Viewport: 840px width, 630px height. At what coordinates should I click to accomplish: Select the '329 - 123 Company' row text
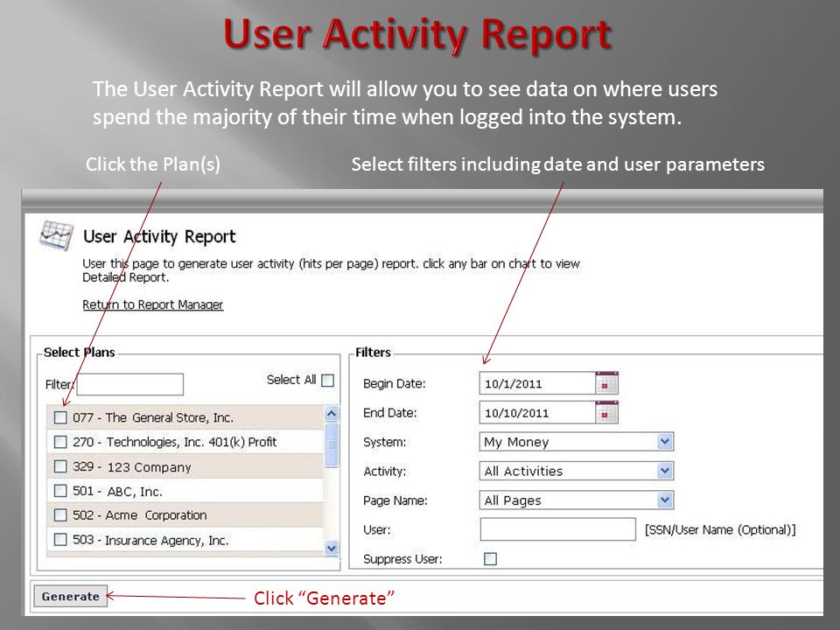(132, 467)
